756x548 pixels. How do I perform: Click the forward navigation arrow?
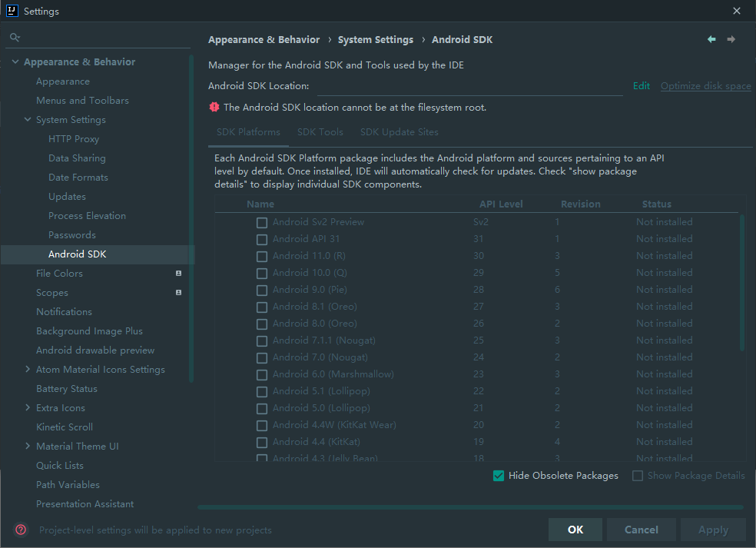click(731, 39)
